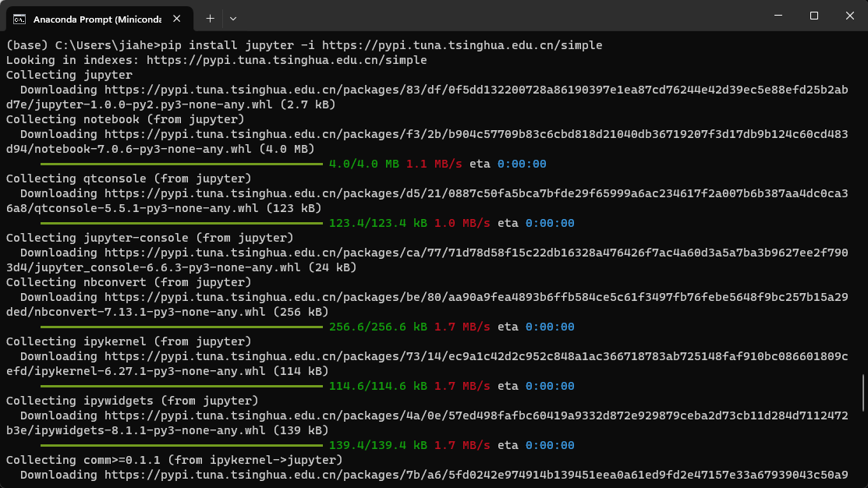Click '1.1 MB/s' speed text

pyautogui.click(x=434, y=164)
